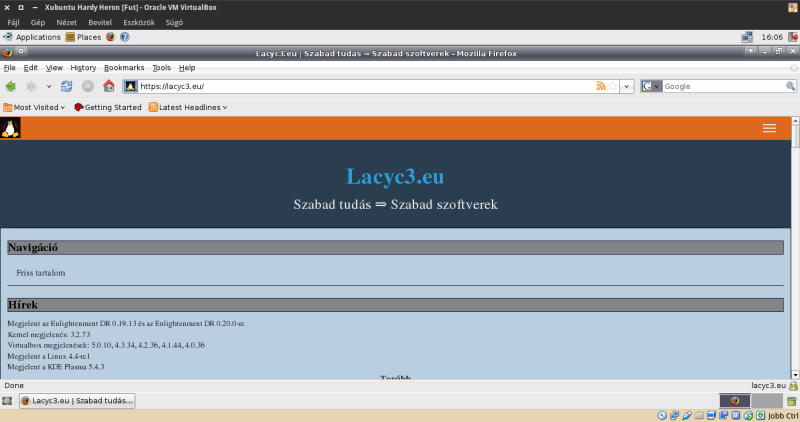Open the Virtualbox megjelenések news link
800x422 pixels.
(x=106, y=345)
